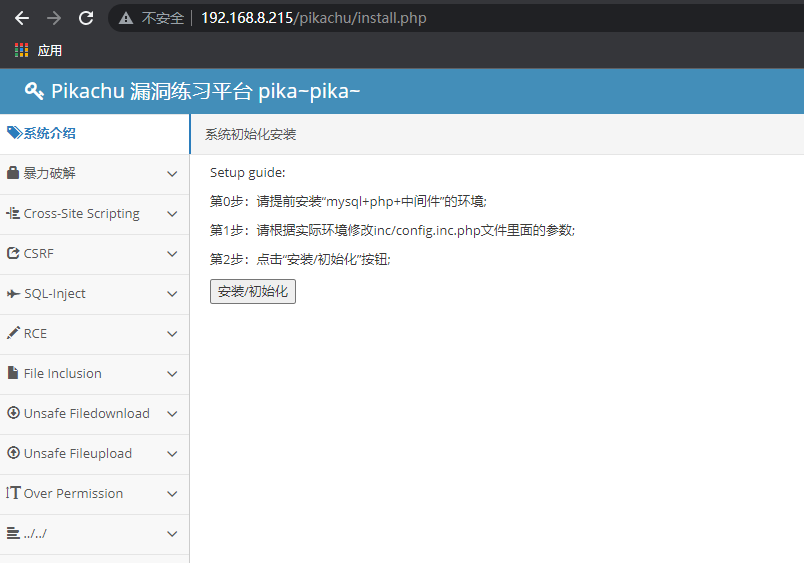Screen dimensions: 804x563
Task: Expand the 暴力破解 chevron
Action: pyautogui.click(x=172, y=174)
